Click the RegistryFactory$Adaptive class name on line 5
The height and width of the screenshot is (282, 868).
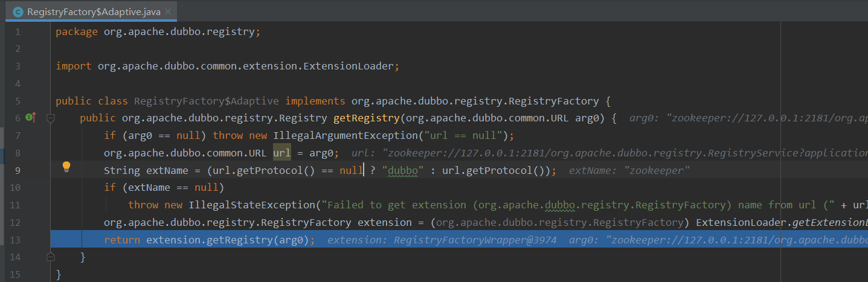point(206,101)
